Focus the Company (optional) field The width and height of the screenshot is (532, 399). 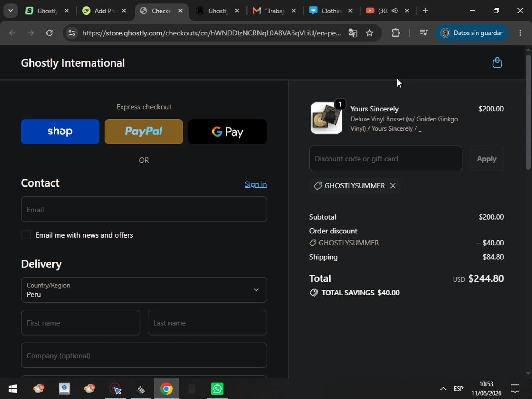coord(144,355)
